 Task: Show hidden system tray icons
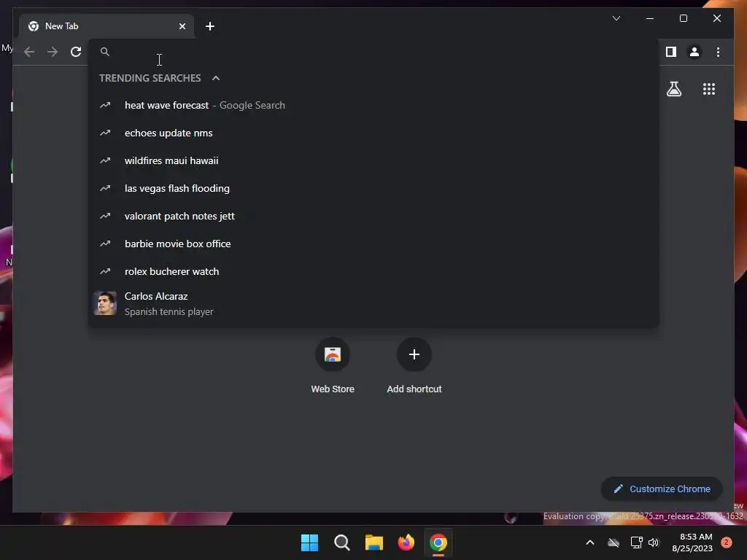click(x=589, y=542)
